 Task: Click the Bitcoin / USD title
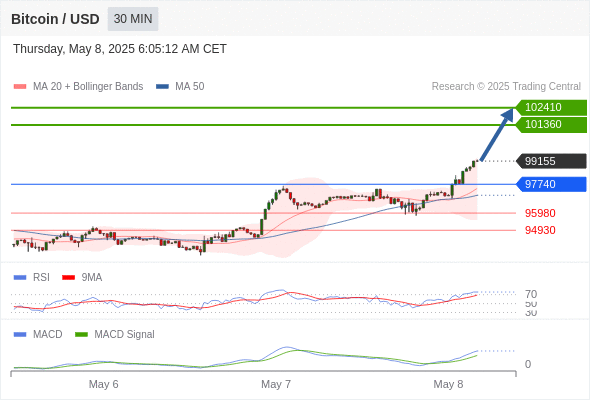click(55, 19)
